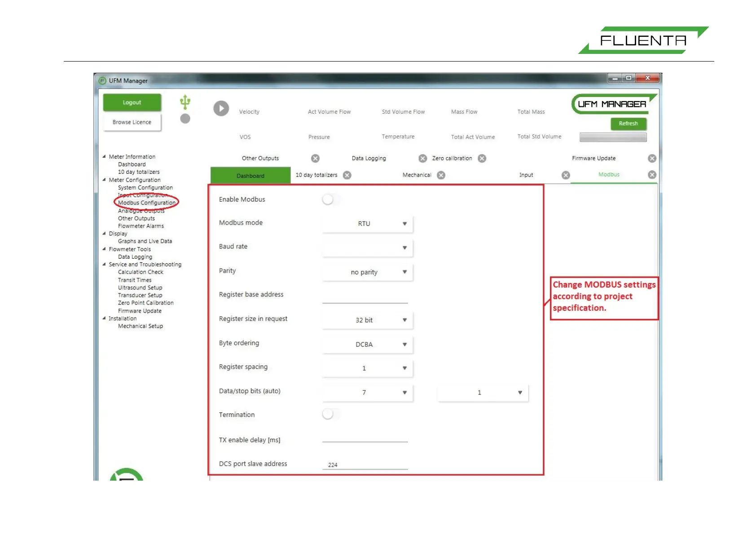The image size is (756, 535).
Task: Close the Firmware Update tab
Action: point(652,158)
